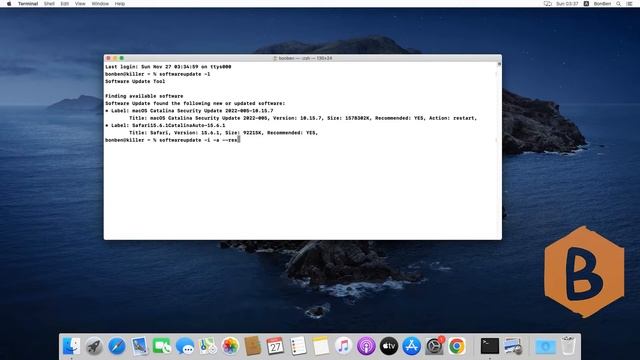The width and height of the screenshot is (640, 360).
Task: Open the Terminal app menu
Action: 28,4
